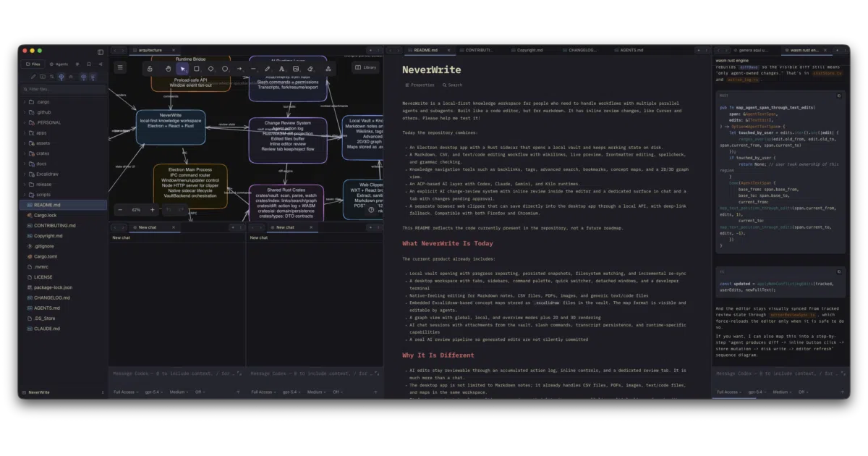The image size is (868, 456).
Task: Expand the .github folder
Action: 64,112
